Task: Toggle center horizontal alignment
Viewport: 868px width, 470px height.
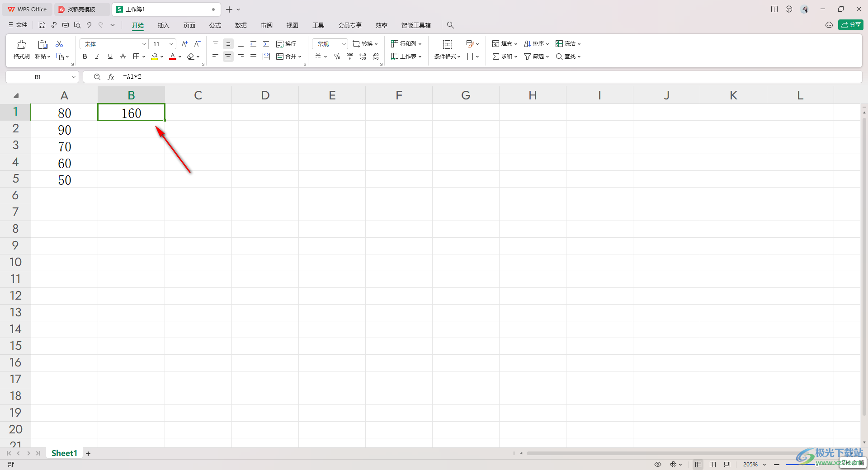Action: [x=228, y=56]
